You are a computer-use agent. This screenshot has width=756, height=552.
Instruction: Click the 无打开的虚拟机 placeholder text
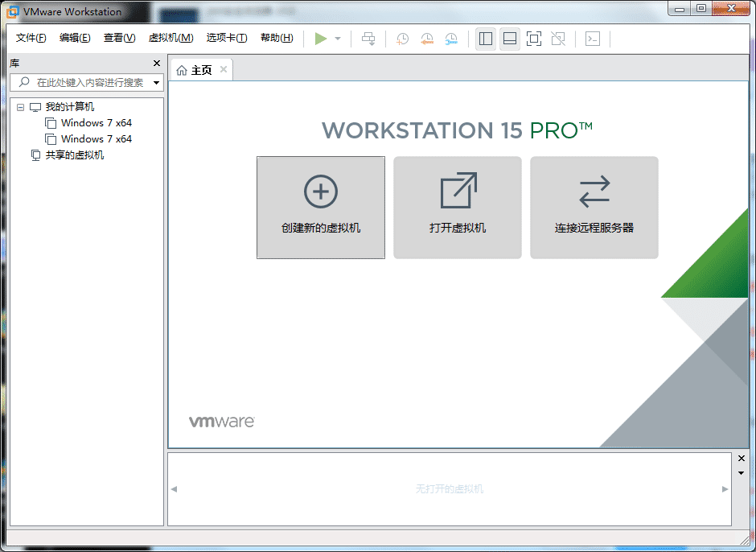pyautogui.click(x=450, y=489)
